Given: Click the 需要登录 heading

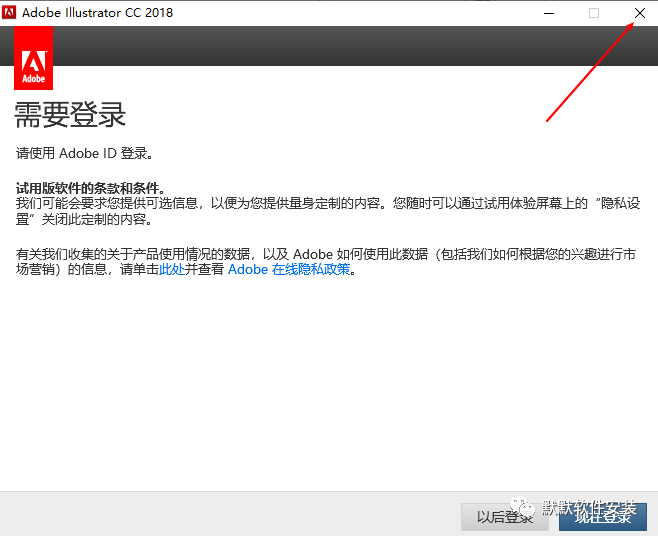Looking at the screenshot, I should [70, 115].
